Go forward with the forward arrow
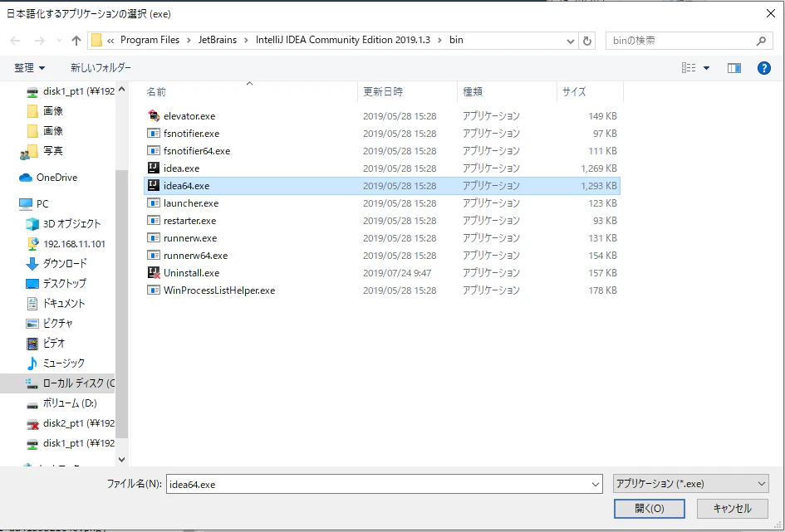The height and width of the screenshot is (532, 785). pyautogui.click(x=40, y=41)
